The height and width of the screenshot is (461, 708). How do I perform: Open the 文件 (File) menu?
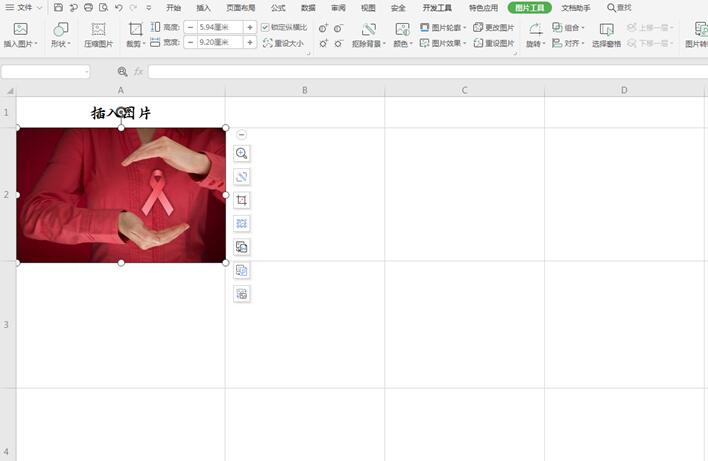click(x=23, y=7)
